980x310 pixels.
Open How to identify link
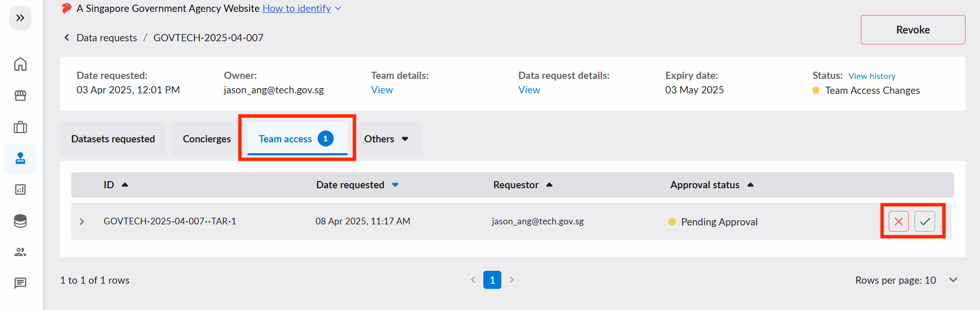tap(297, 8)
